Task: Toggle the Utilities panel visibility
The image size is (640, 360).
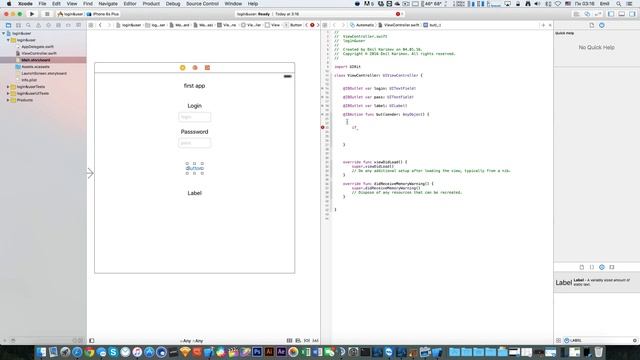Action: 632,14
